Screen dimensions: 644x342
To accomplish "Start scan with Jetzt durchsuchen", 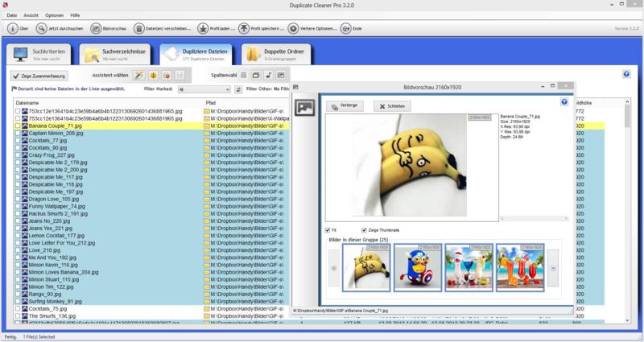I will pyautogui.click(x=59, y=28).
